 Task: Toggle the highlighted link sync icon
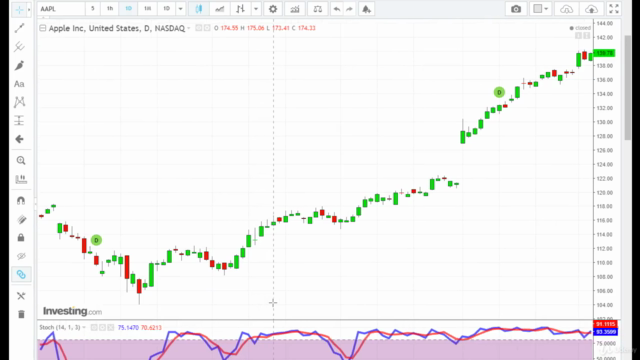pyautogui.click(x=21, y=274)
